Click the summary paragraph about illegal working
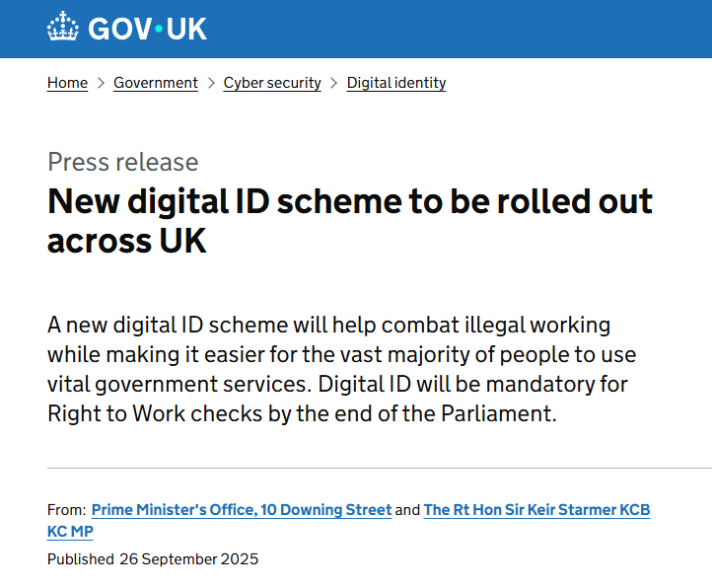This screenshot has height=588, width=712. click(x=337, y=369)
